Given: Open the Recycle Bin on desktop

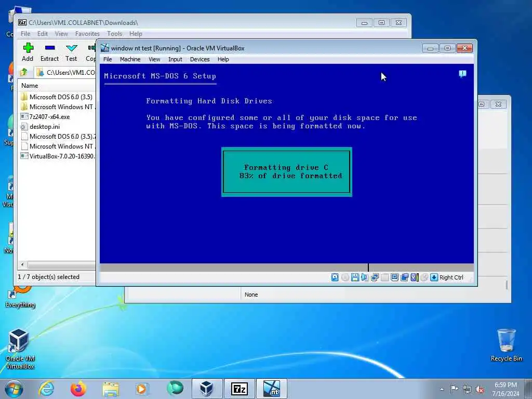Looking at the screenshot, I should 506,345.
